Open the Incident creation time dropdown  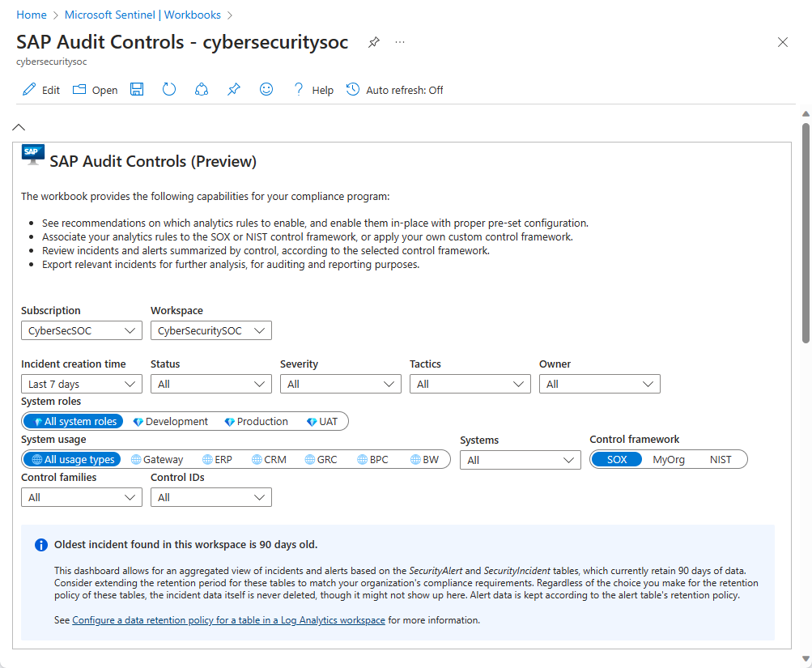coord(81,385)
